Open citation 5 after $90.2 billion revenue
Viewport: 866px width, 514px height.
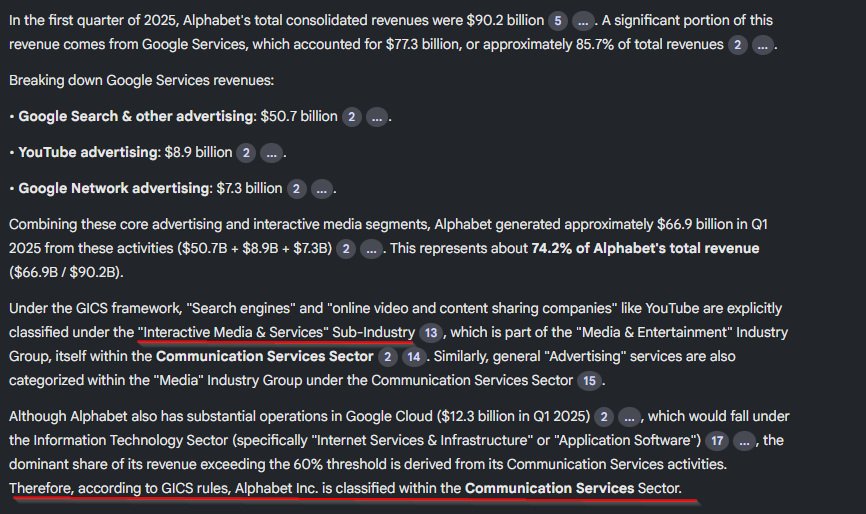point(557,21)
